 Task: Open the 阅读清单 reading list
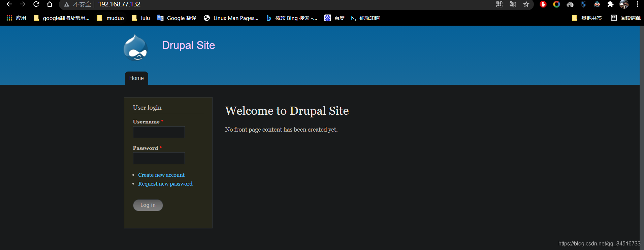[625, 18]
